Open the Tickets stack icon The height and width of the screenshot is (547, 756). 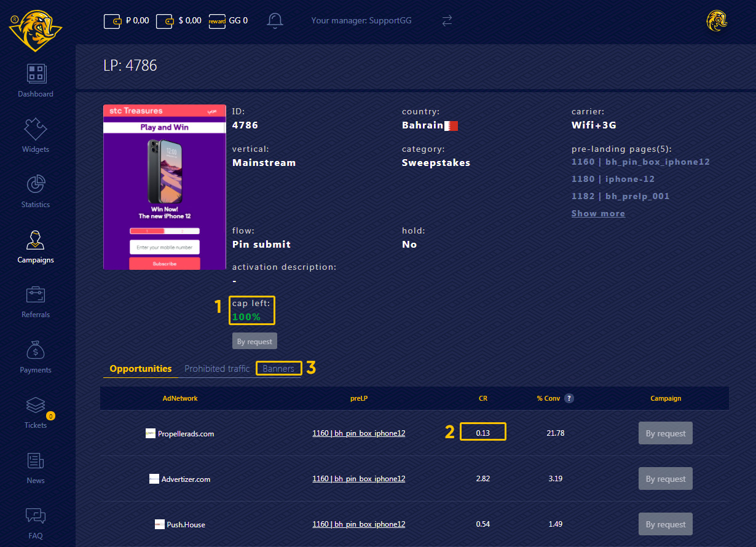36,406
